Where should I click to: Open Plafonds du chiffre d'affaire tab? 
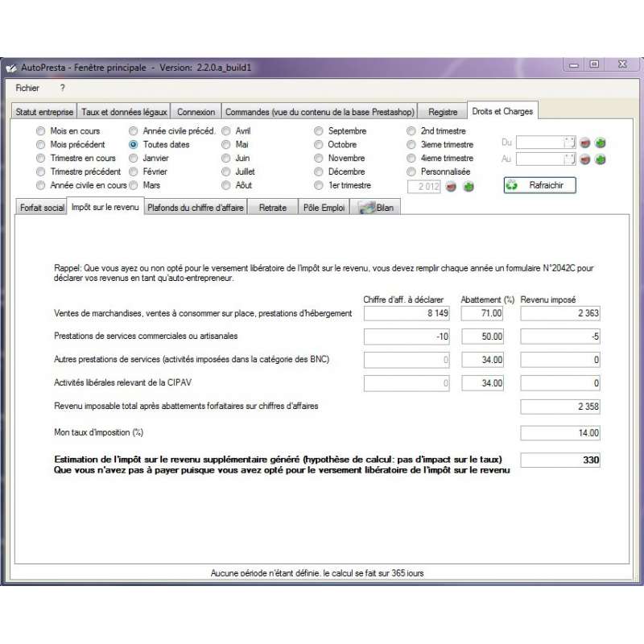(196, 208)
